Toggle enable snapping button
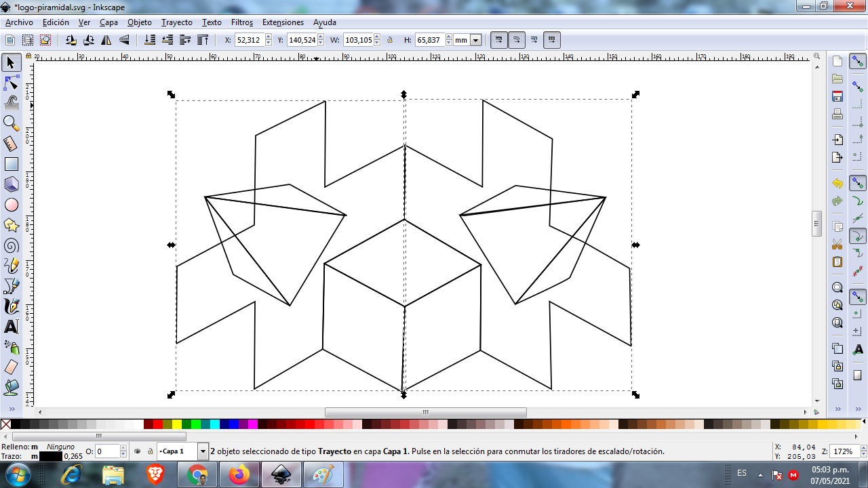 click(858, 62)
